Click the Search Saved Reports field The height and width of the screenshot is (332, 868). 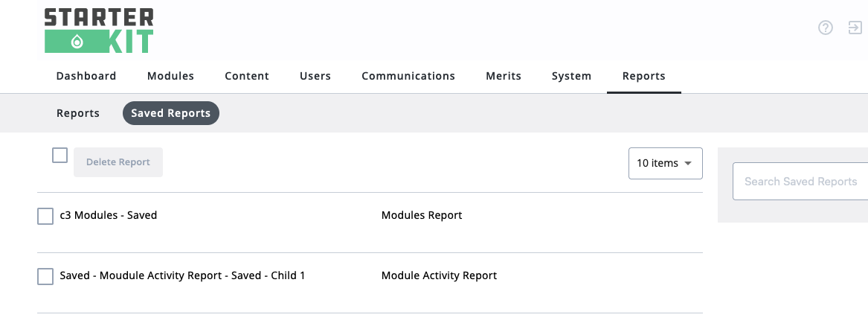pos(800,181)
